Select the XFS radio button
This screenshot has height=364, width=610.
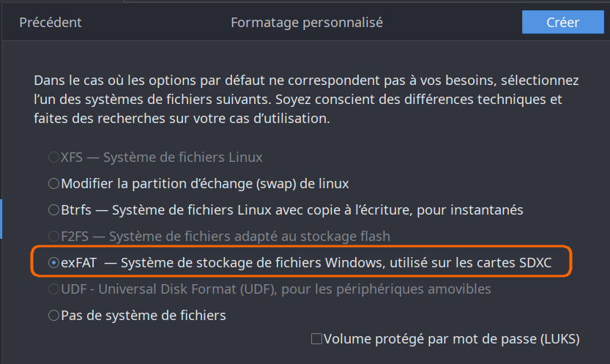pyautogui.click(x=53, y=157)
